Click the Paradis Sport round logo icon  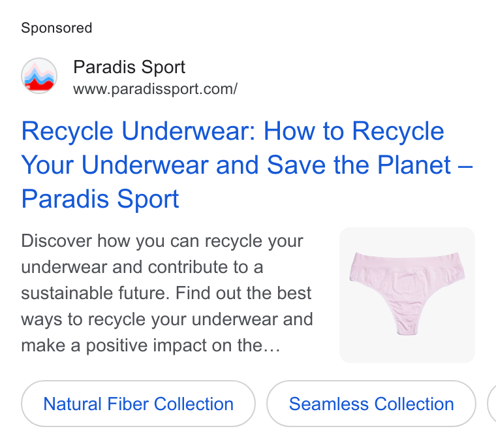[39, 76]
